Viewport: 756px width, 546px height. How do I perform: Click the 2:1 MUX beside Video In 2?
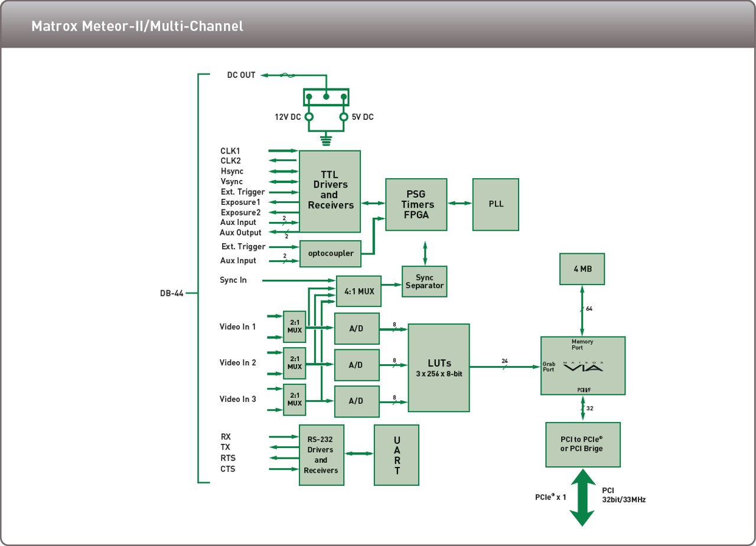tap(295, 363)
